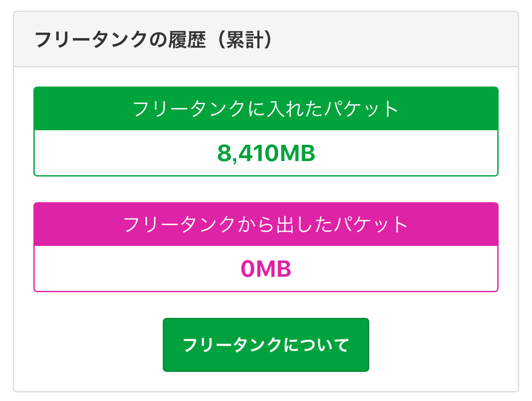Click the フリータンクについて button
This screenshot has height=401, width=532.
coord(266,345)
